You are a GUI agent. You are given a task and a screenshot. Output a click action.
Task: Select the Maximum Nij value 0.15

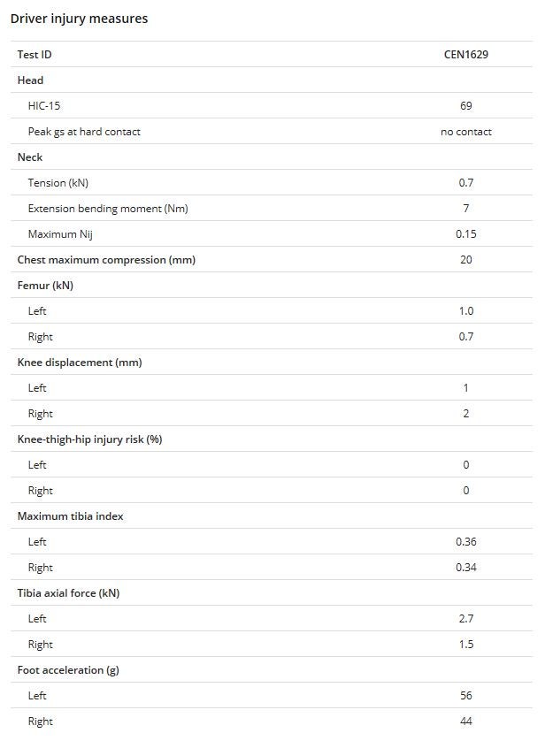pyautogui.click(x=466, y=234)
